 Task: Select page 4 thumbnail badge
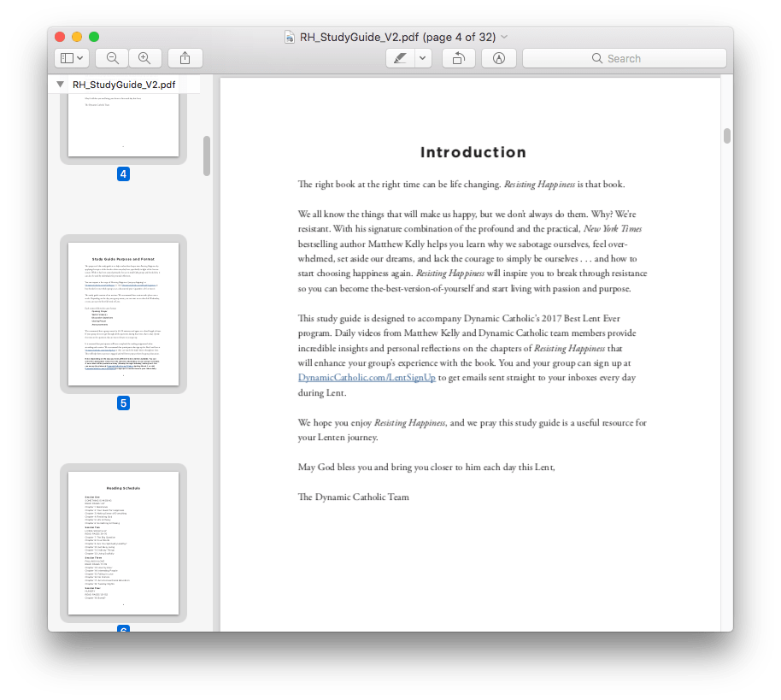pyautogui.click(x=123, y=174)
